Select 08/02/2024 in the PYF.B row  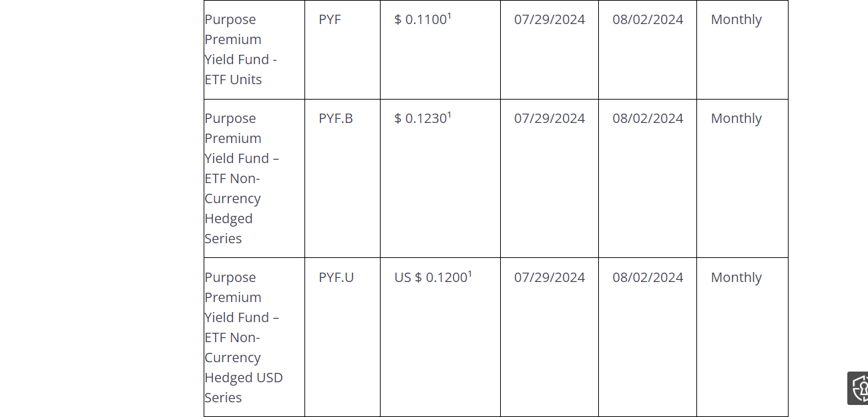(x=648, y=118)
